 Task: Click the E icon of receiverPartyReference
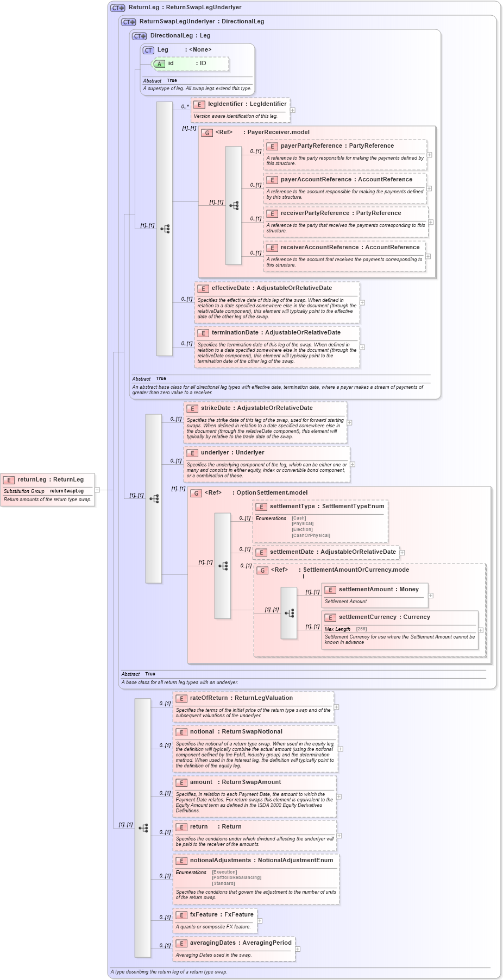[x=272, y=214]
